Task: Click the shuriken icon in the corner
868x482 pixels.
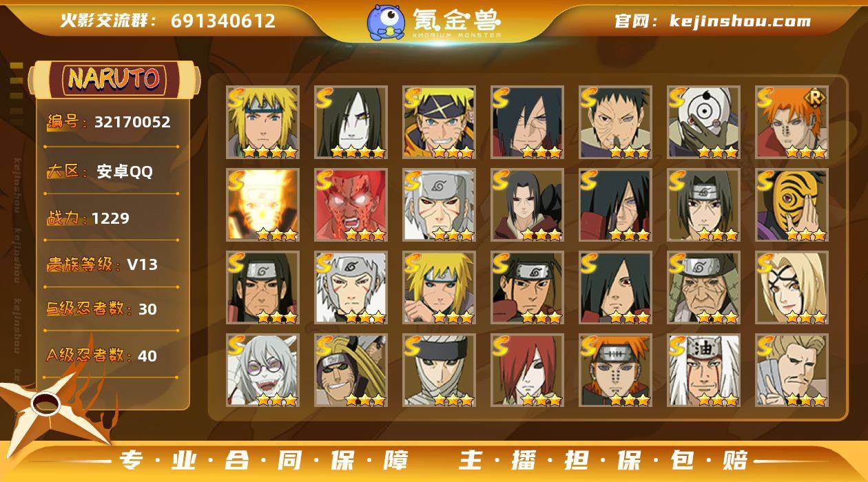Action: click(x=48, y=406)
